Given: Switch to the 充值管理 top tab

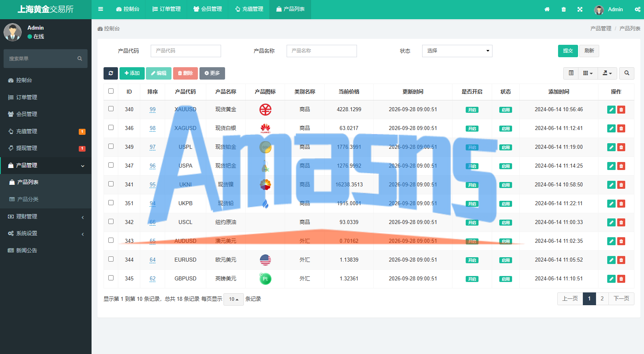Looking at the screenshot, I should 249,9.
